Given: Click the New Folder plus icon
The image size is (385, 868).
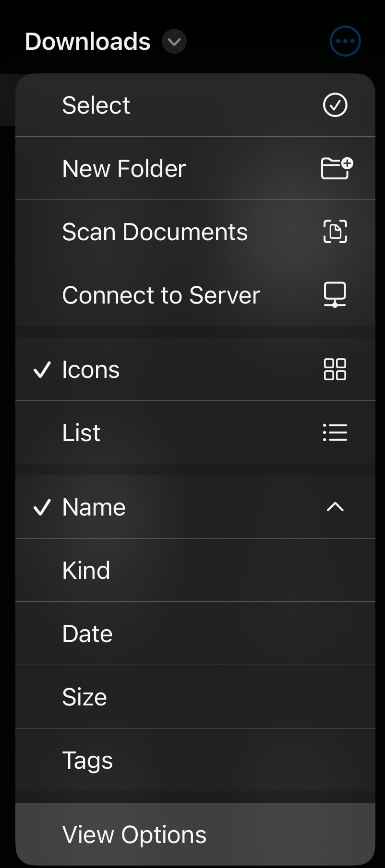Looking at the screenshot, I should click(x=337, y=168).
